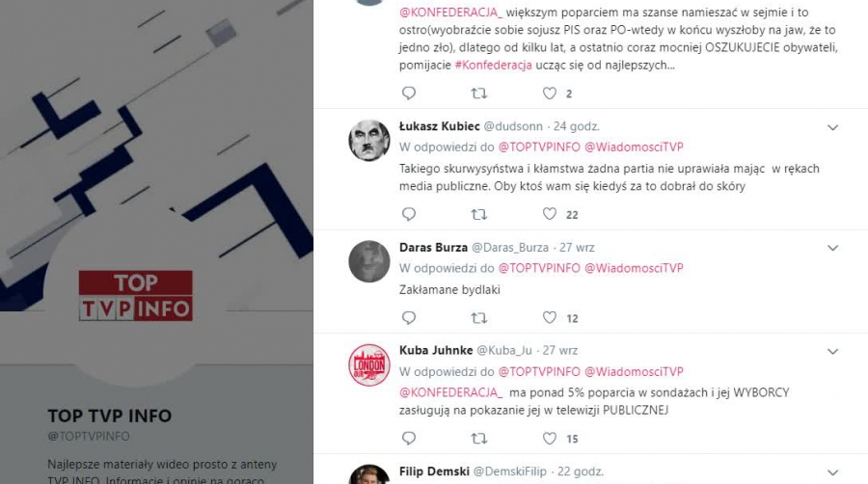The width and height of the screenshot is (868, 484).
Task: Open Łukasz Kubiec's profile avatar
Action: tap(369, 141)
